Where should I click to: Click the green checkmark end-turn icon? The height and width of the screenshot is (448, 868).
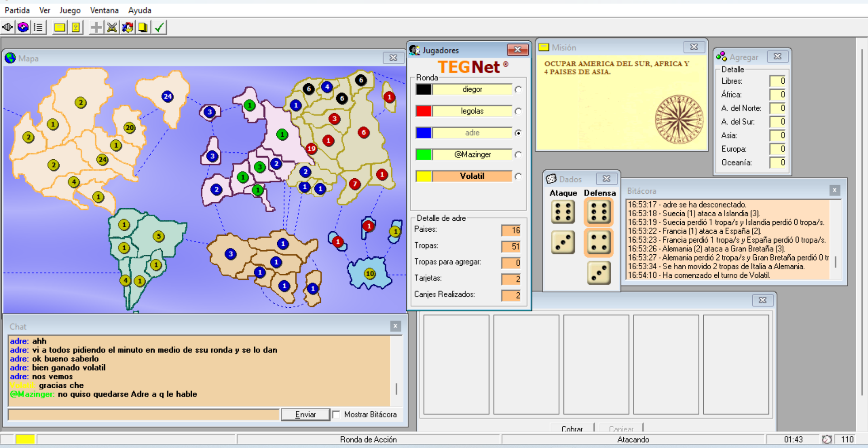[x=159, y=28]
